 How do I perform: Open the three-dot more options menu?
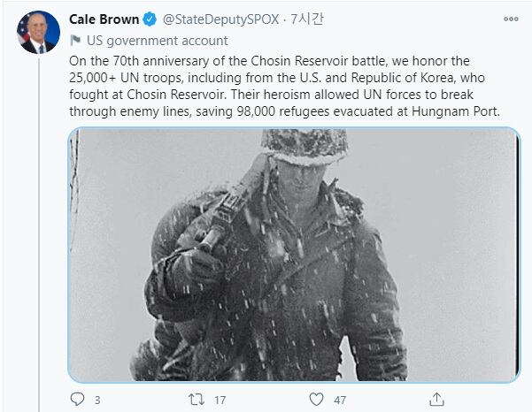point(511,19)
